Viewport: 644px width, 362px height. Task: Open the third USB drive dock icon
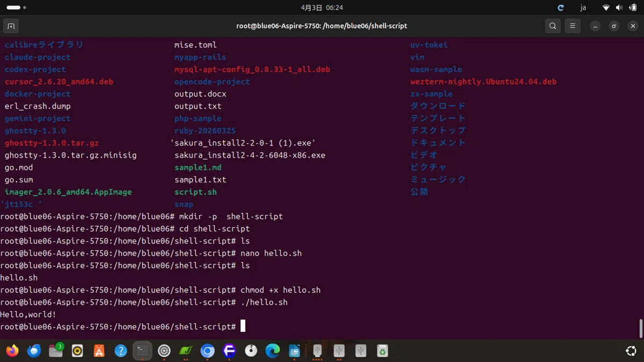point(361,351)
